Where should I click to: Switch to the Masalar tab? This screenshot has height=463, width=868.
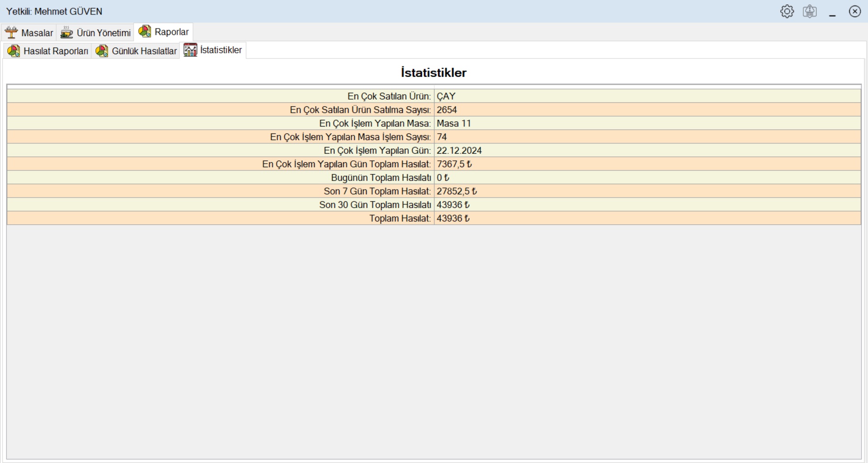(37, 33)
